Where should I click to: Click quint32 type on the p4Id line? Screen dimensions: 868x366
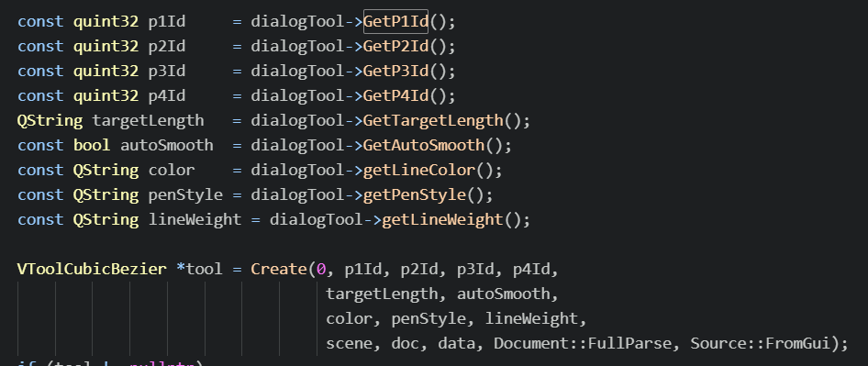click(x=106, y=96)
